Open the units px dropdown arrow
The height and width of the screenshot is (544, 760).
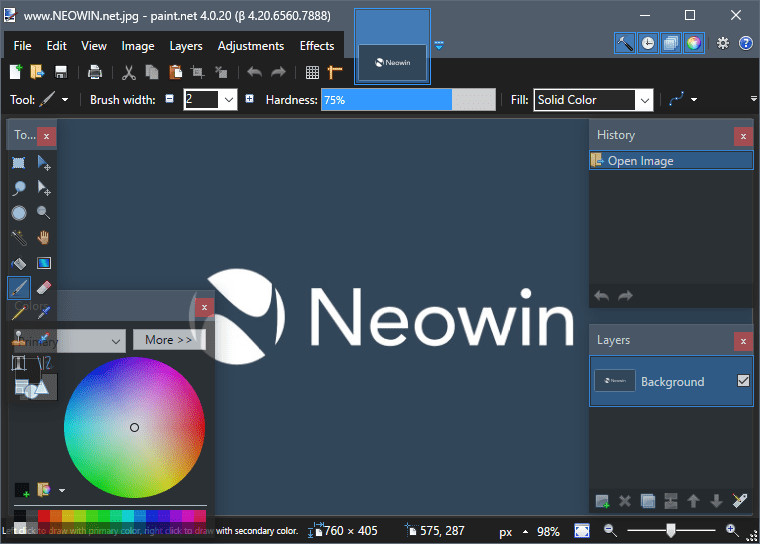(x=525, y=532)
